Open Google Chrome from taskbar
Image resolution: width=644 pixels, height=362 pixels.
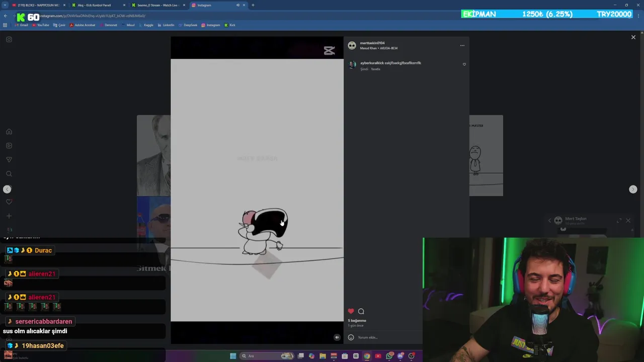point(367,356)
